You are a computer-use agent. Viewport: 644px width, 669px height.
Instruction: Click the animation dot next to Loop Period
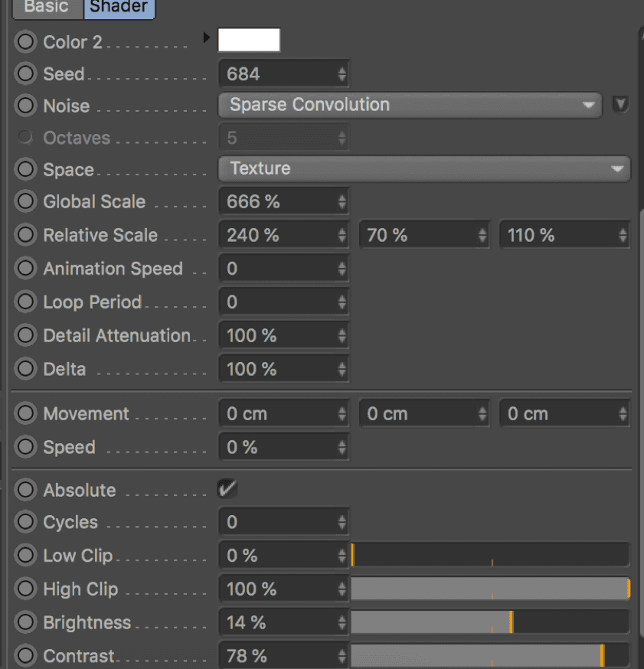[x=26, y=302]
